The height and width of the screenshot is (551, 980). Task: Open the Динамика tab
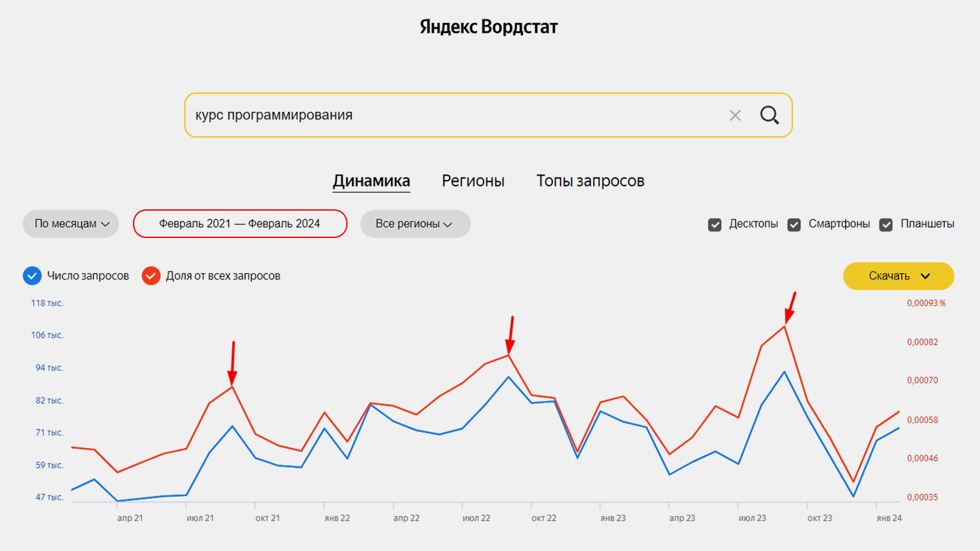click(371, 181)
